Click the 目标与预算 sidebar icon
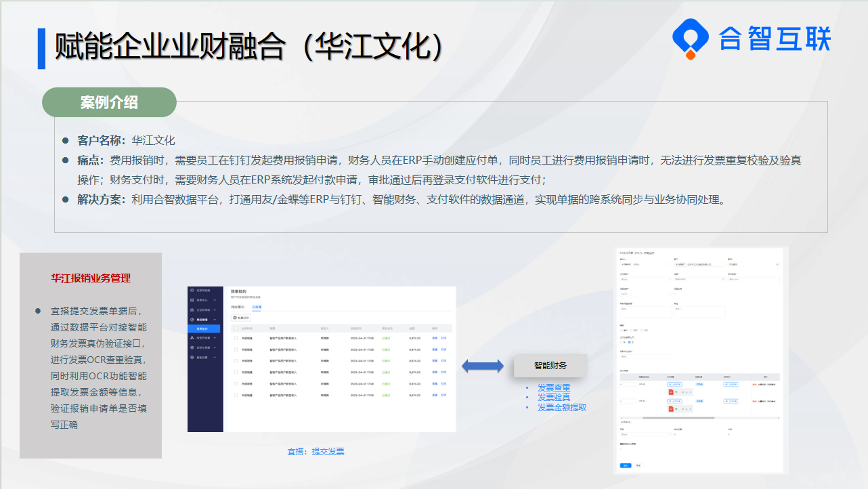The width and height of the screenshot is (868, 489). (x=192, y=347)
